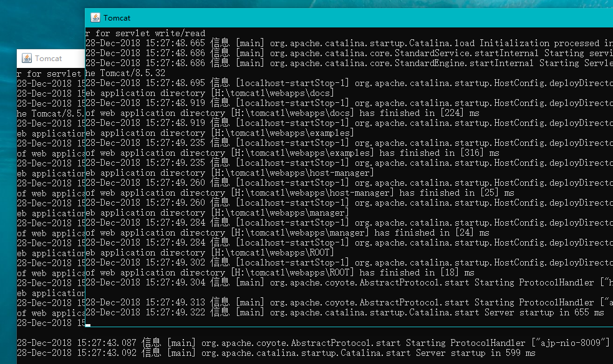The height and width of the screenshot is (364, 613).
Task: Click the front Tomcat window title text
Action: 117,18
